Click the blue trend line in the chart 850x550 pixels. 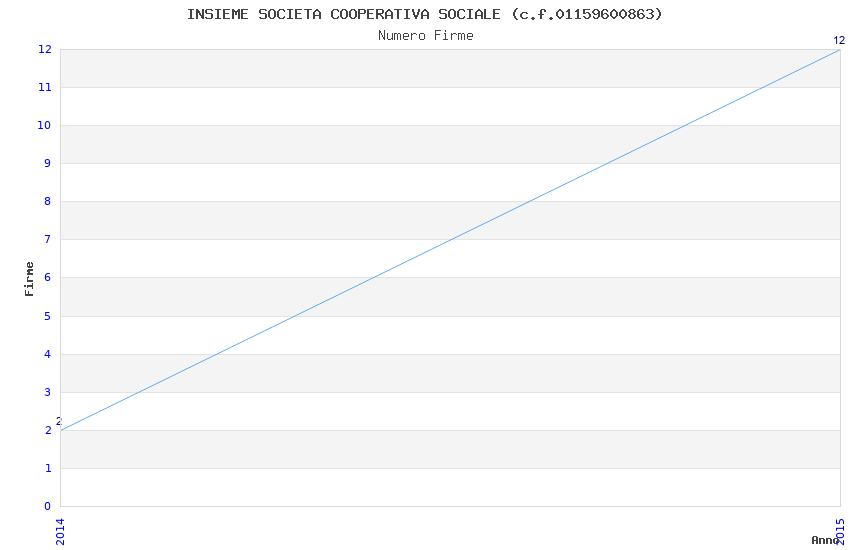click(450, 240)
